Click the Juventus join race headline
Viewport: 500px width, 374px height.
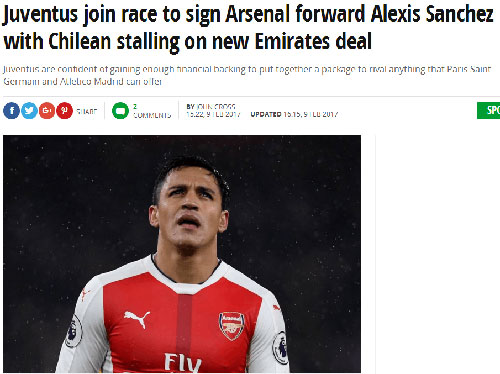tap(248, 28)
